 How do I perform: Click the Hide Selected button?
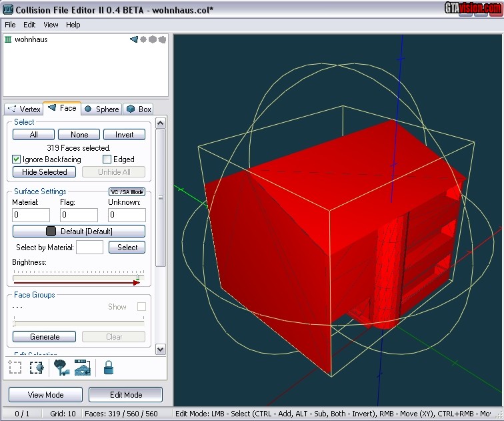coord(45,171)
